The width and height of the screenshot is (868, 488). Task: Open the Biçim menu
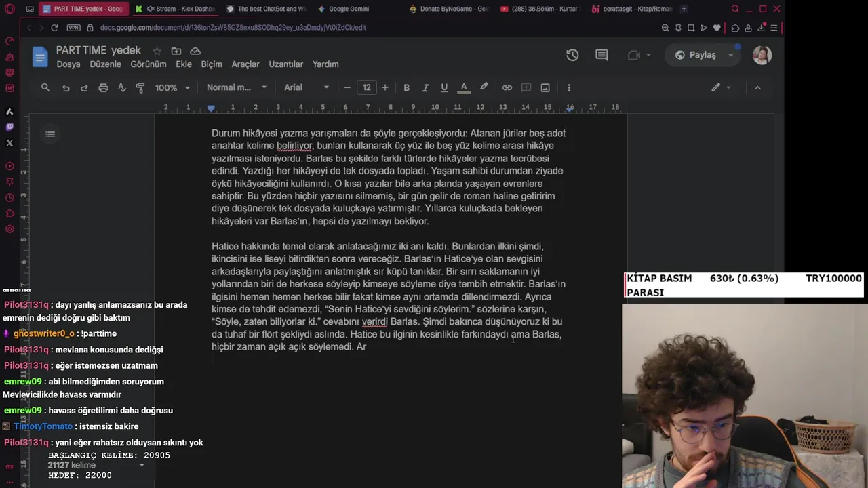tap(212, 64)
